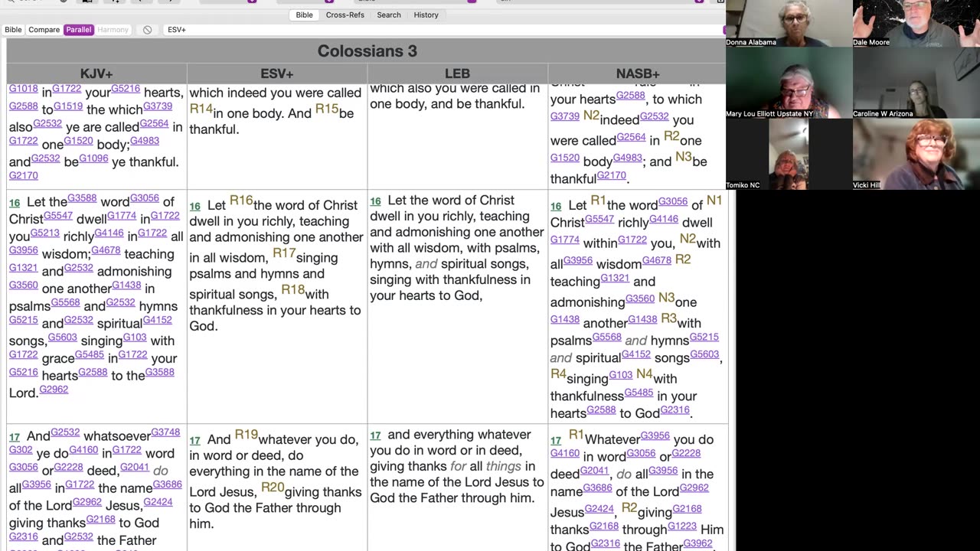
Task: Open verse 16 link in KJV+ column
Action: pyautogui.click(x=15, y=203)
